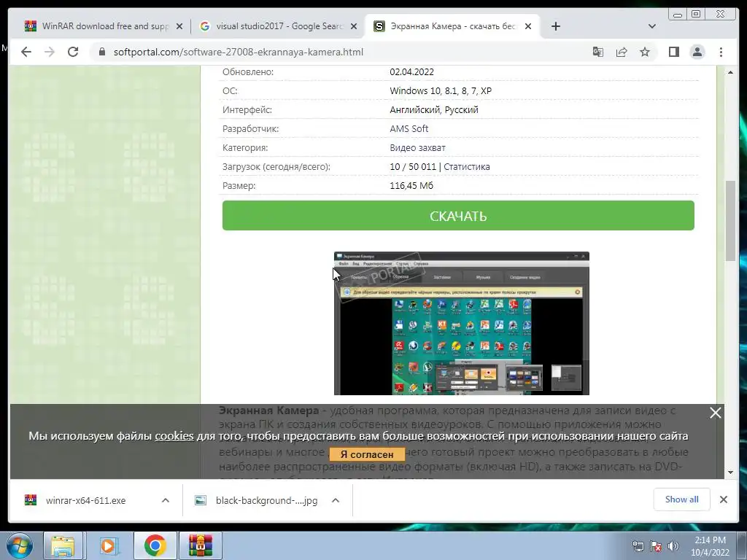The height and width of the screenshot is (560, 747).
Task: Open the Chrome side panel
Action: coord(673,52)
